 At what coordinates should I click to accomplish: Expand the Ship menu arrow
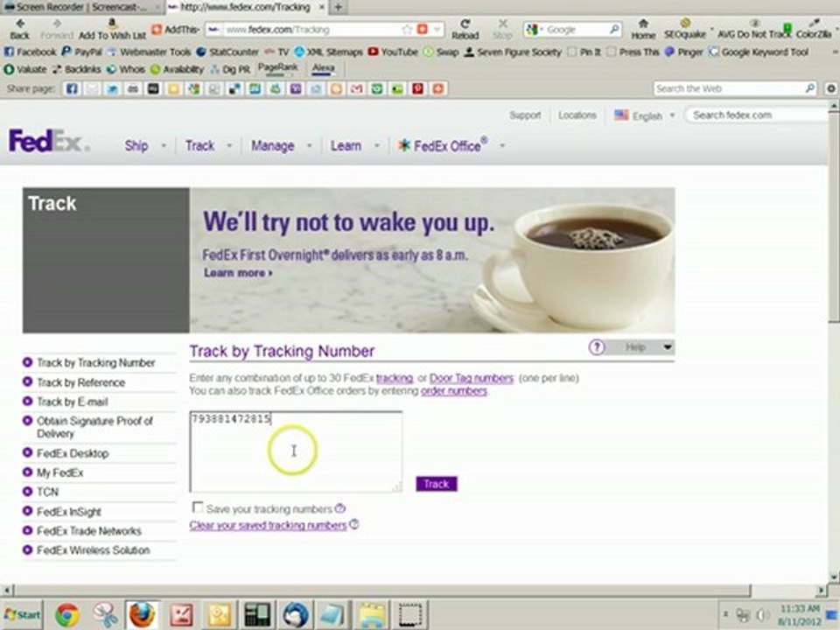164,146
